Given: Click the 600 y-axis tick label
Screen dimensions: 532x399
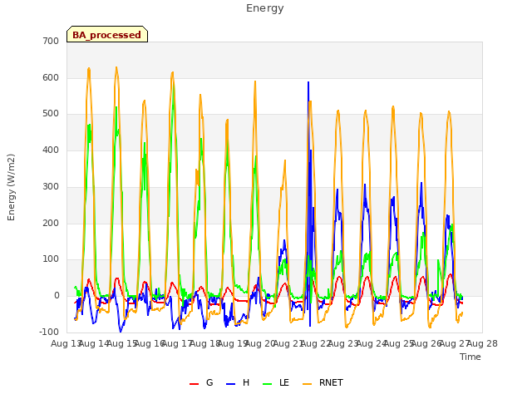Looking at the screenshot, I should click(51, 77).
